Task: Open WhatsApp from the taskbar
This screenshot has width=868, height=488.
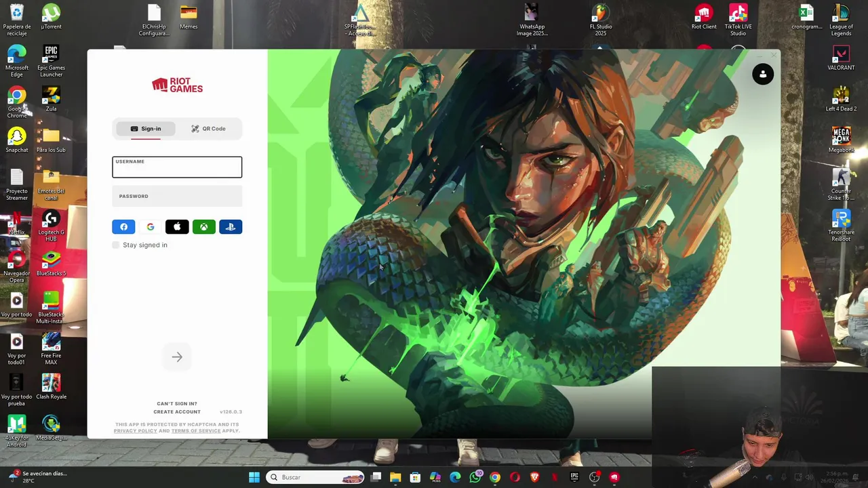Action: click(475, 477)
